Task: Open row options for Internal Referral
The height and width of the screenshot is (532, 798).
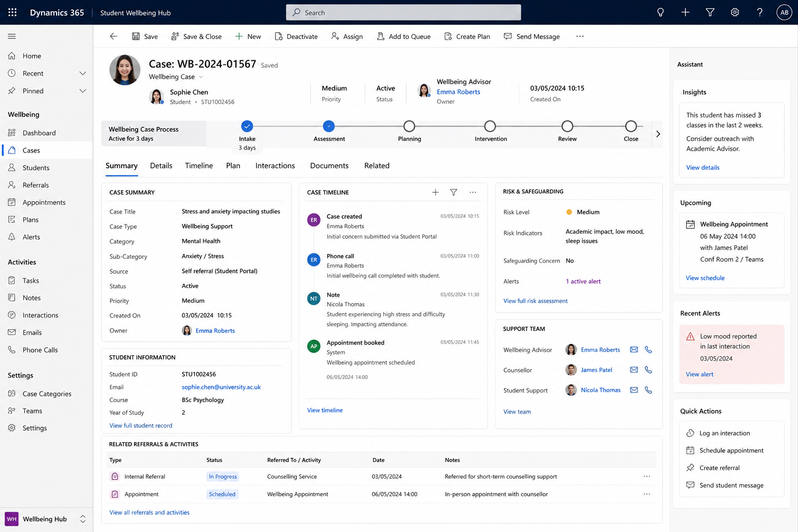Action: (x=647, y=476)
